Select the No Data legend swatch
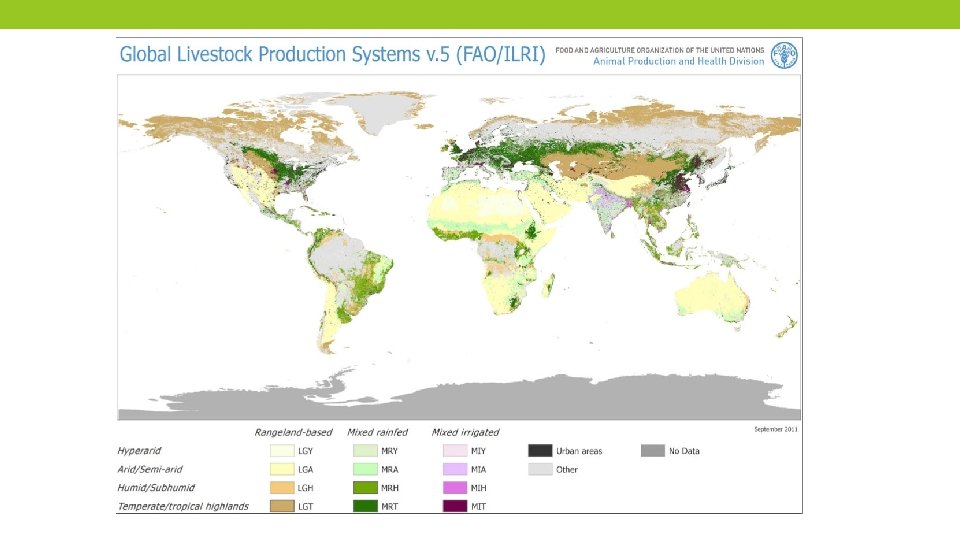Viewport: 960px width, 540px height. [653, 451]
